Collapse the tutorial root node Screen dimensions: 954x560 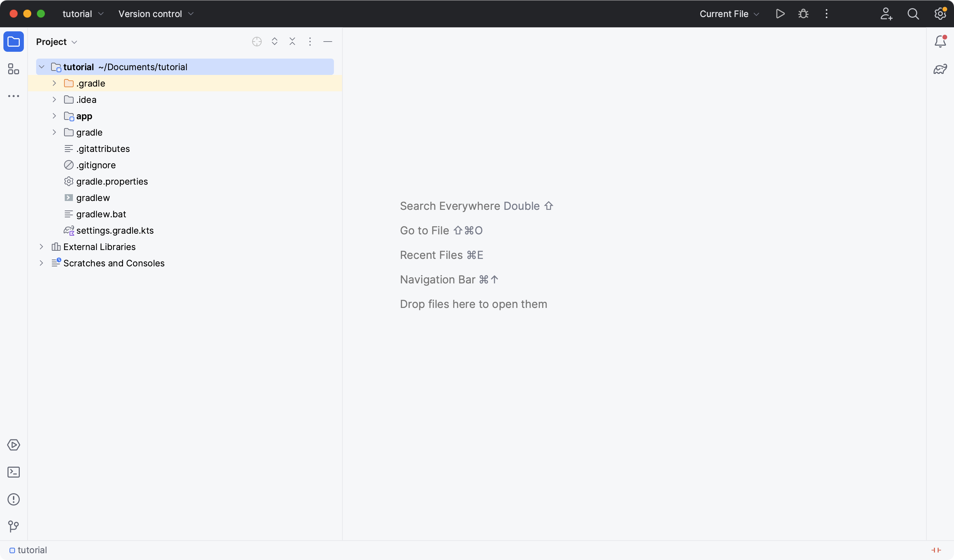tap(42, 67)
